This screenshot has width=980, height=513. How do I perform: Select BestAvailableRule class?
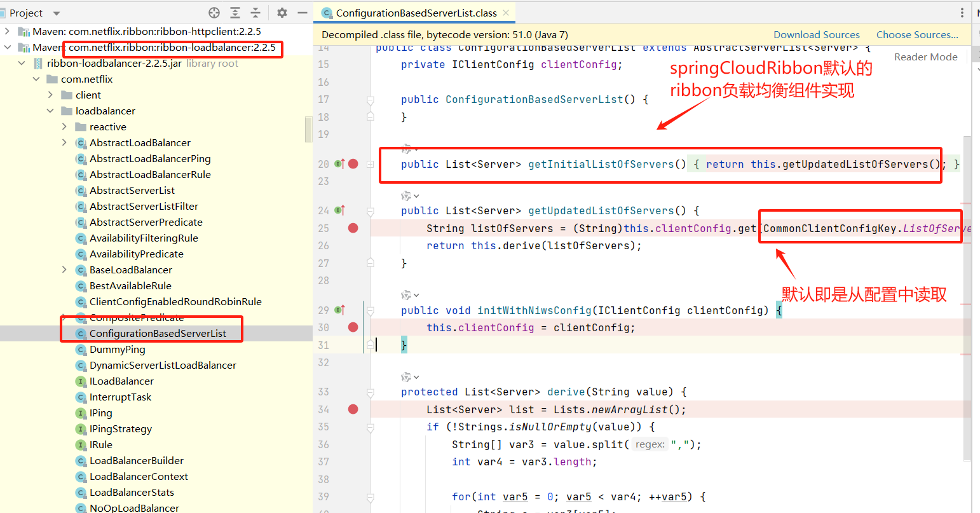point(130,285)
